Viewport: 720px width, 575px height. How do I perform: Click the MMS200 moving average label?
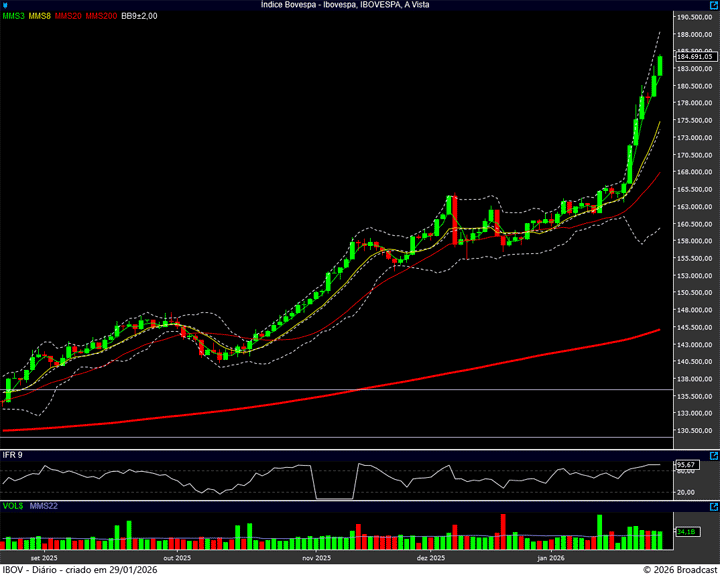tap(100, 16)
